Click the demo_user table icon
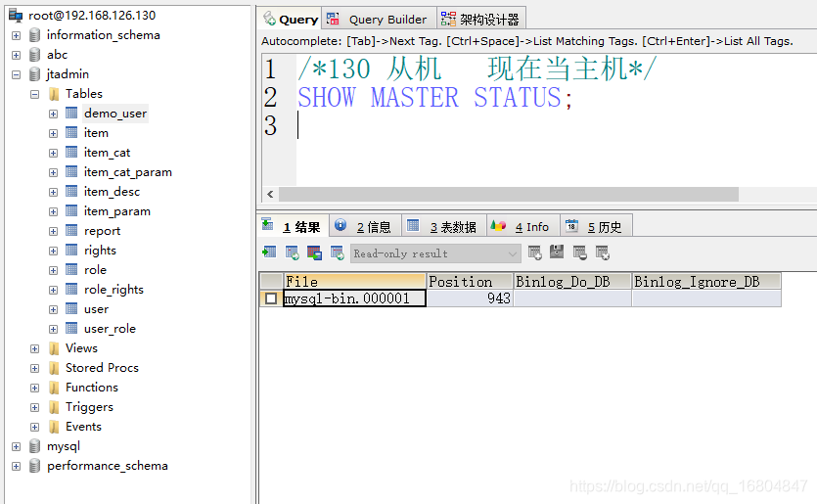Image resolution: width=817 pixels, height=504 pixels. 71,114
